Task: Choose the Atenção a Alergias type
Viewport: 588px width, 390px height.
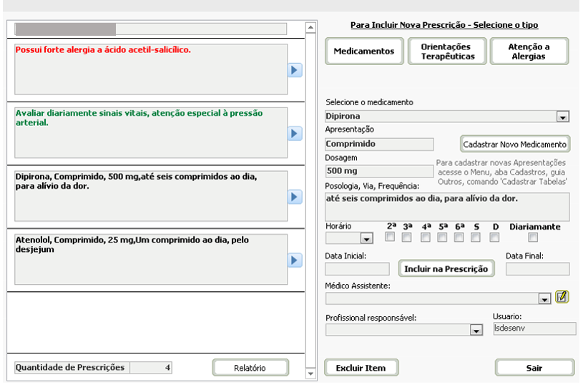Action: 529,52
